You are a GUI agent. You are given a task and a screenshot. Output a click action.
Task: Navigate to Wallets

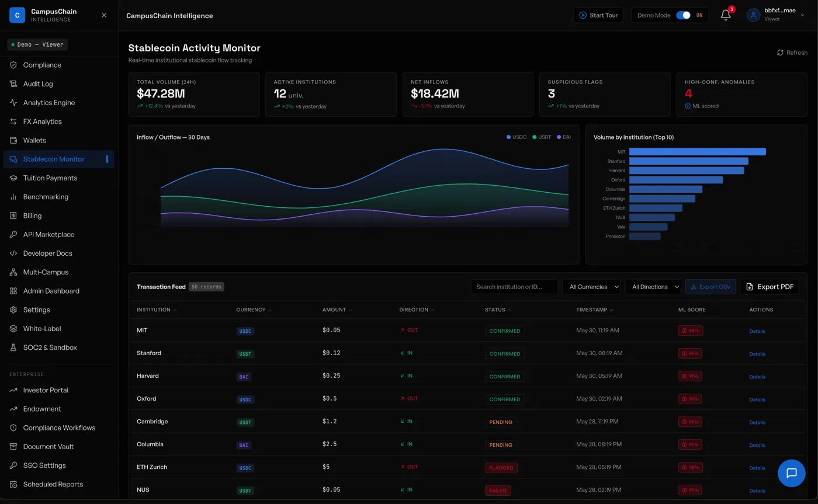tap(58, 140)
